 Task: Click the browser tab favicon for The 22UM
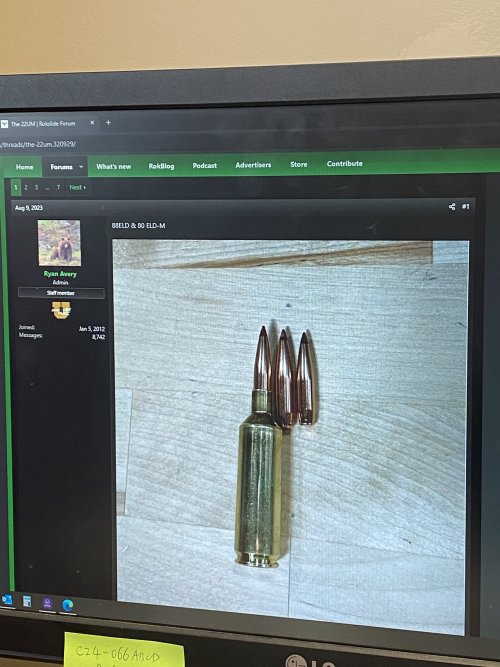[x=4, y=124]
